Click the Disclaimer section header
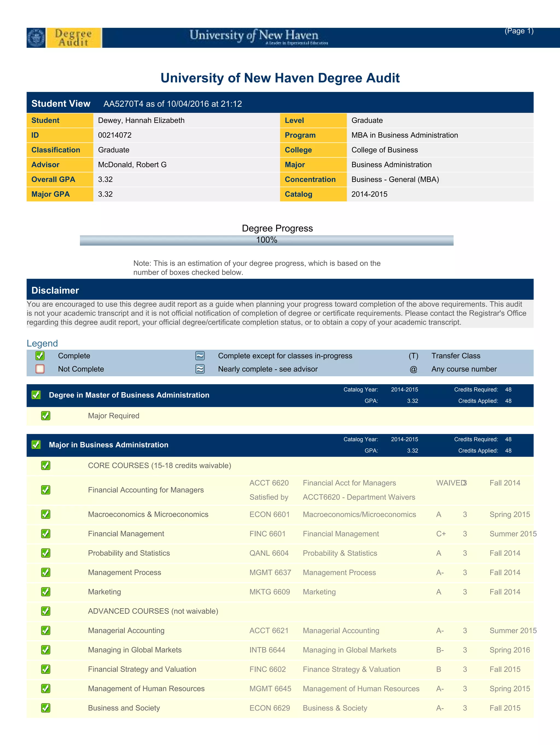This screenshot has width=560, height=745. pyautogui.click(x=55, y=290)
